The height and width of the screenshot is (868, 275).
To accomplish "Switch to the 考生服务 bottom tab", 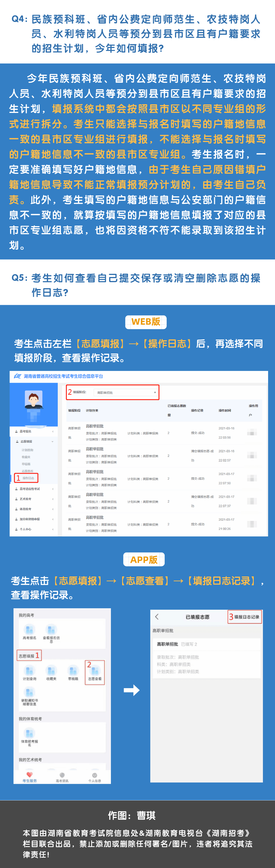I will tap(29, 777).
